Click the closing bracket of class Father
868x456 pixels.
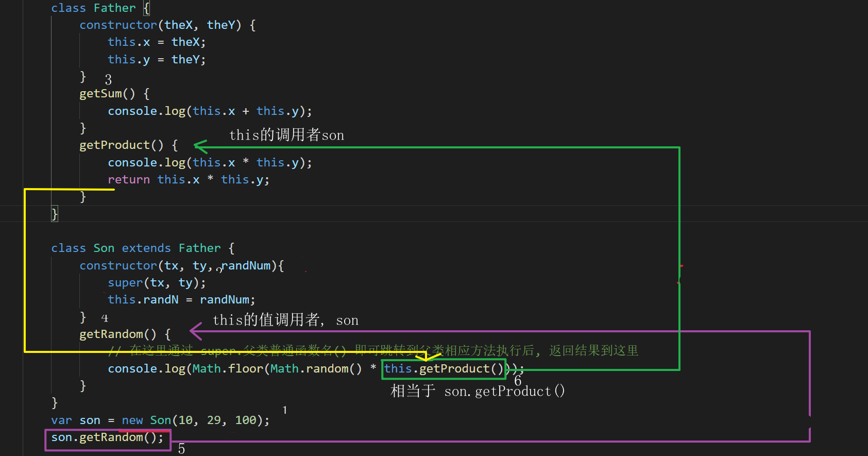(x=55, y=214)
